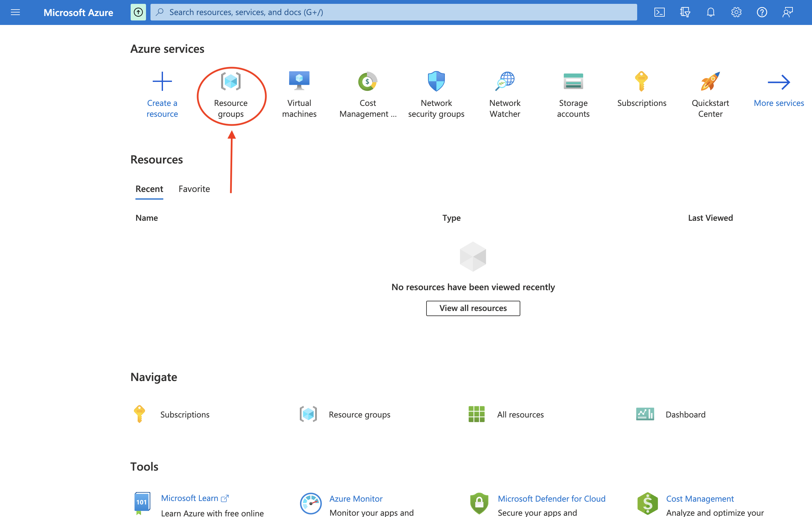
Task: Click the Azure Monitor gauge icon
Action: [x=311, y=504]
